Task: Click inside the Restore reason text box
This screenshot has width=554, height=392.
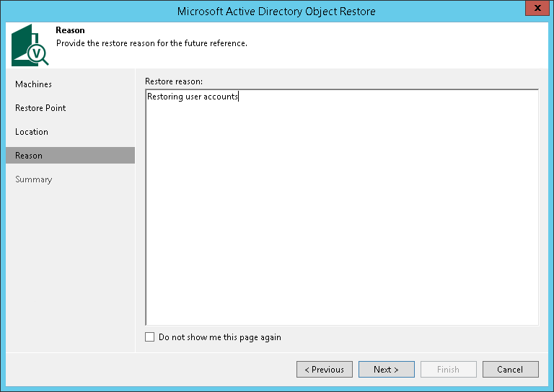Action: (342, 207)
